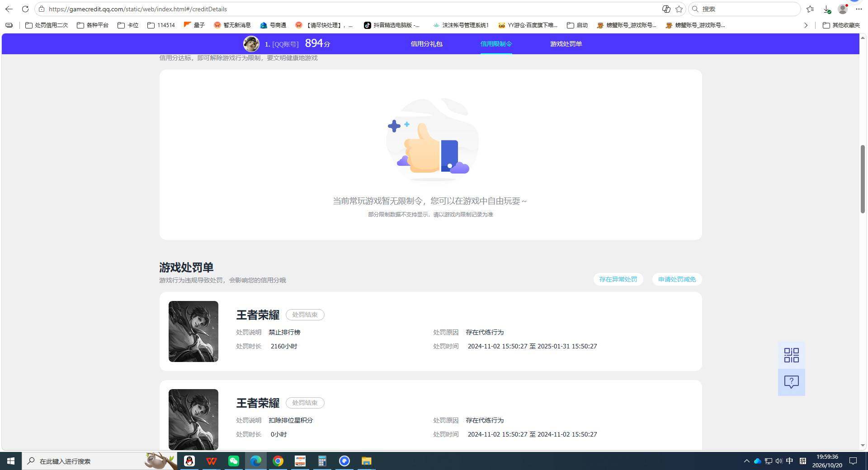The image size is (868, 470).
Task: Open the notification center icon
Action: click(x=853, y=461)
